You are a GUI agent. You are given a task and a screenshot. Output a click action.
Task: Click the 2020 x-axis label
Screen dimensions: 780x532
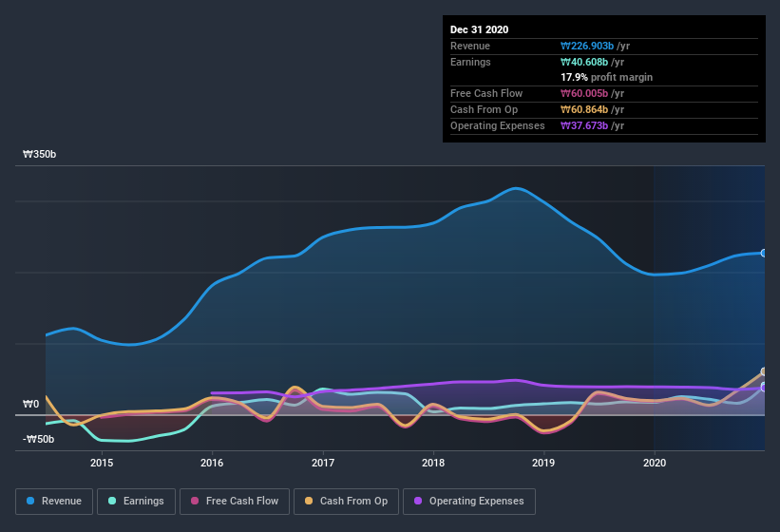655,463
